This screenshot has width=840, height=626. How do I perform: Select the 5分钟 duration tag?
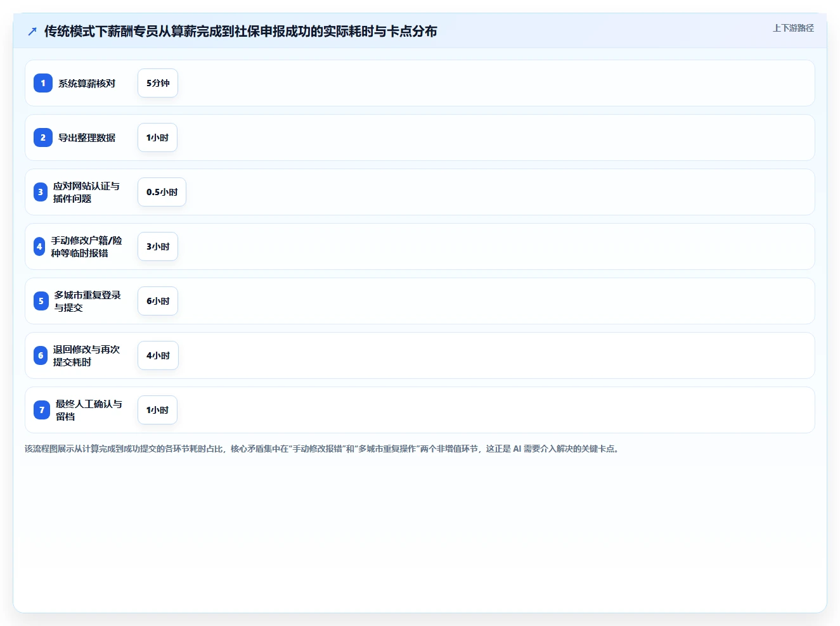click(158, 83)
